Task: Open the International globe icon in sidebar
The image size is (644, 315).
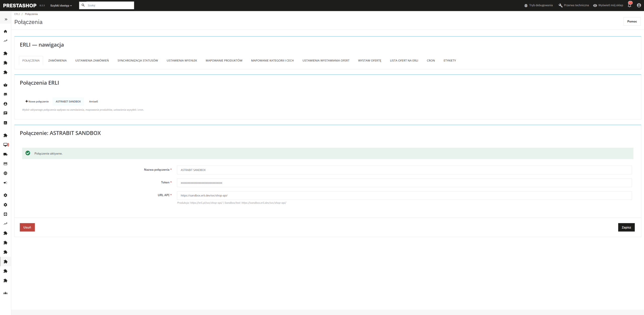Action: coord(5,173)
